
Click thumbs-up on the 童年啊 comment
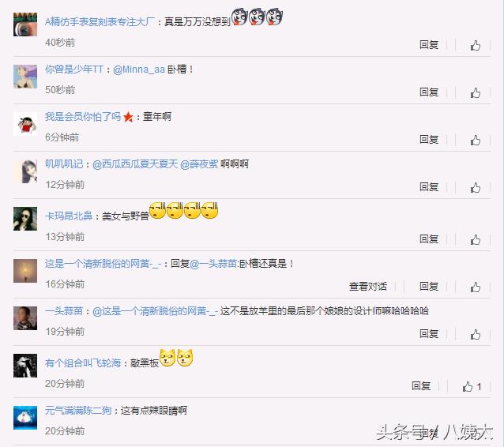click(x=476, y=140)
